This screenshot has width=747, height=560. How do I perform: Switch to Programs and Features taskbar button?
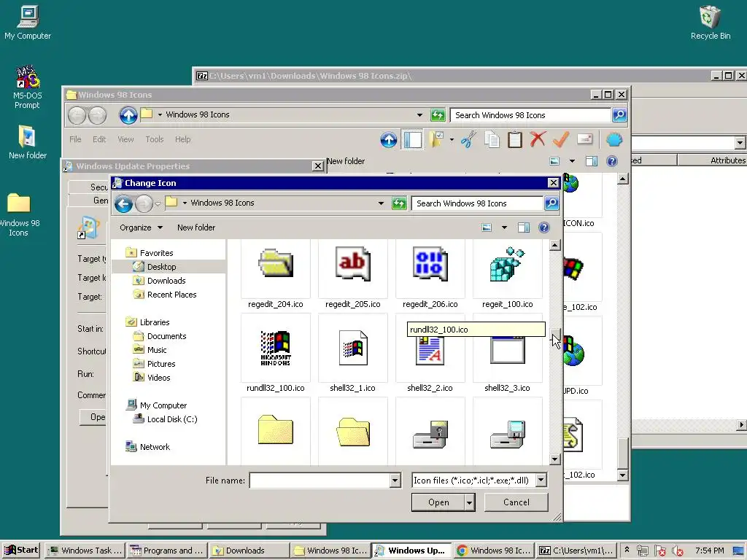pos(167,551)
